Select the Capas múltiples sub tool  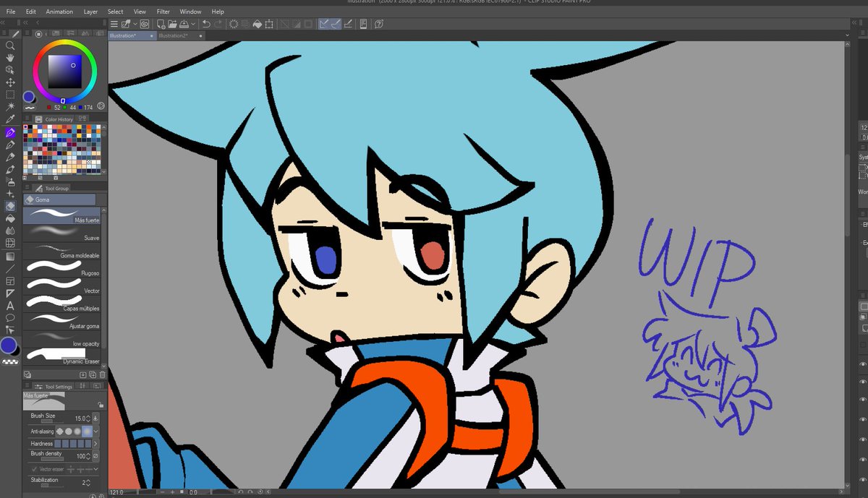click(x=61, y=303)
